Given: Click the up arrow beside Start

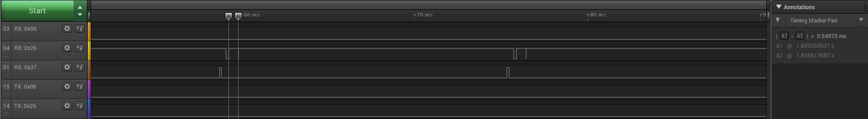Looking at the screenshot, I should point(80,7).
